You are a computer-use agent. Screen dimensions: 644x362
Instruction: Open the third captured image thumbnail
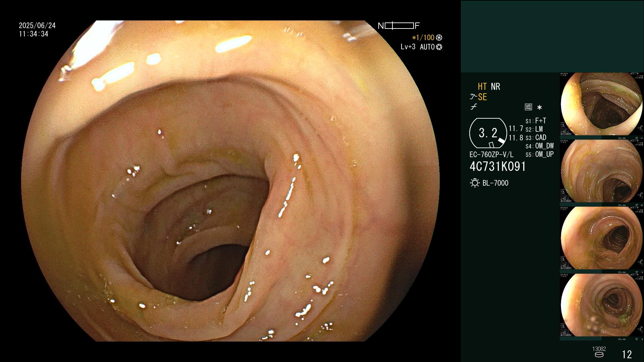click(x=602, y=238)
